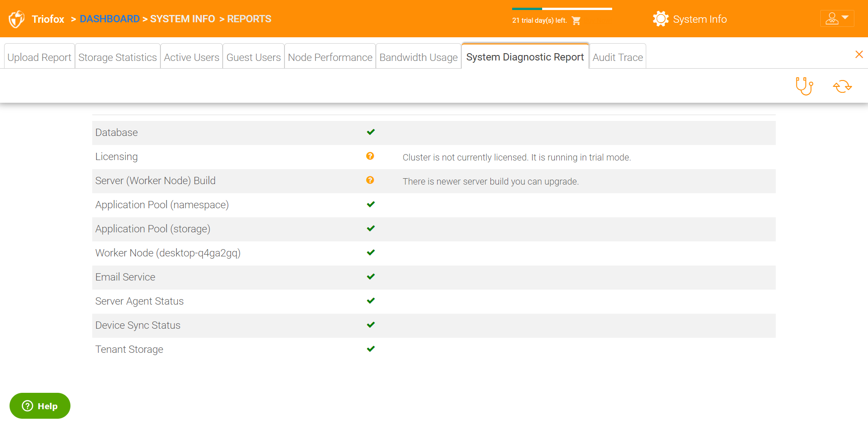Select the 'Database' row label
The width and height of the screenshot is (868, 426).
click(x=116, y=132)
